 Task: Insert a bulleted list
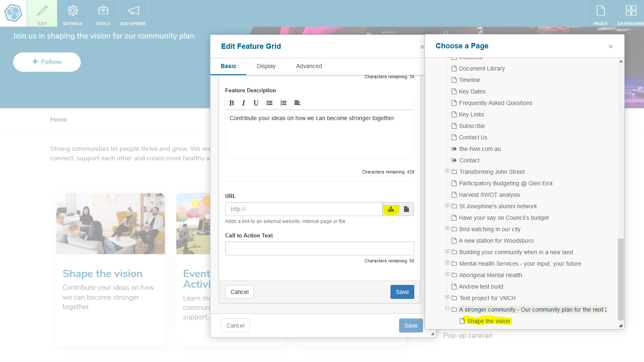coord(269,103)
